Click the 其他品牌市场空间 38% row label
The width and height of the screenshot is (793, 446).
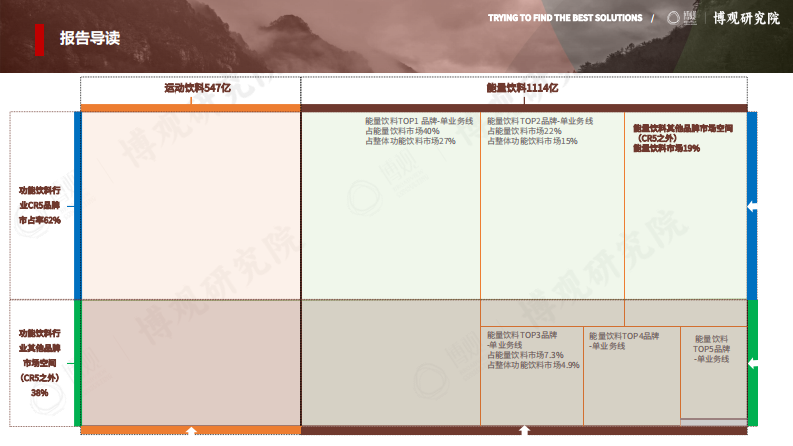[40, 362]
